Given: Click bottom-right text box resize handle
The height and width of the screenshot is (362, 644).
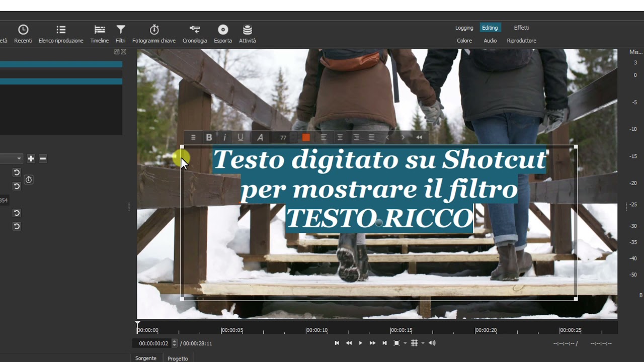Looking at the screenshot, I should (x=576, y=299).
